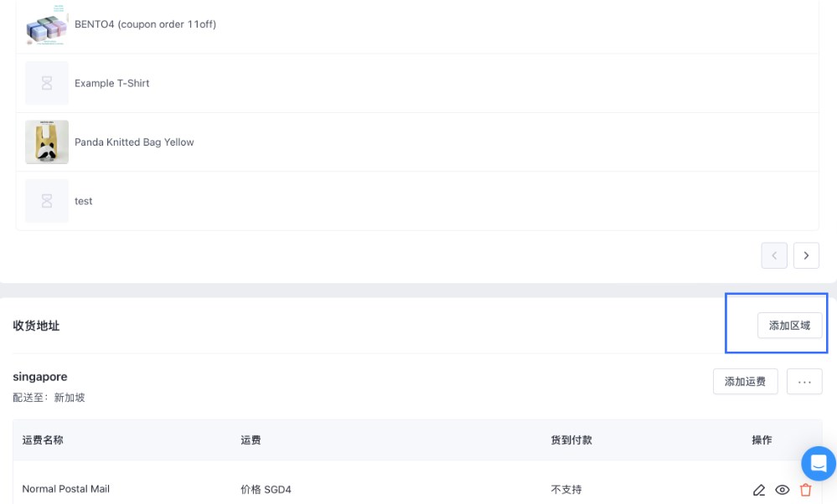Click 配送至: 新加坡 text

[49, 398]
